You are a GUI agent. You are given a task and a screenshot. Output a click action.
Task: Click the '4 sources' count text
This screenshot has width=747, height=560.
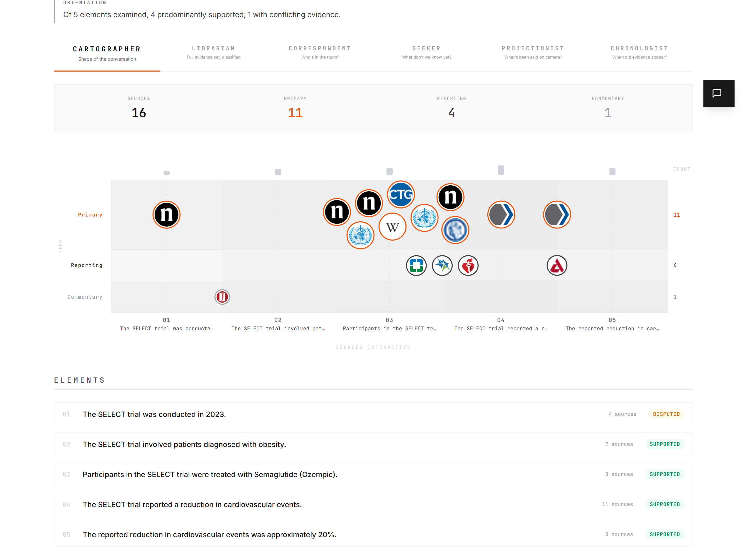click(622, 414)
